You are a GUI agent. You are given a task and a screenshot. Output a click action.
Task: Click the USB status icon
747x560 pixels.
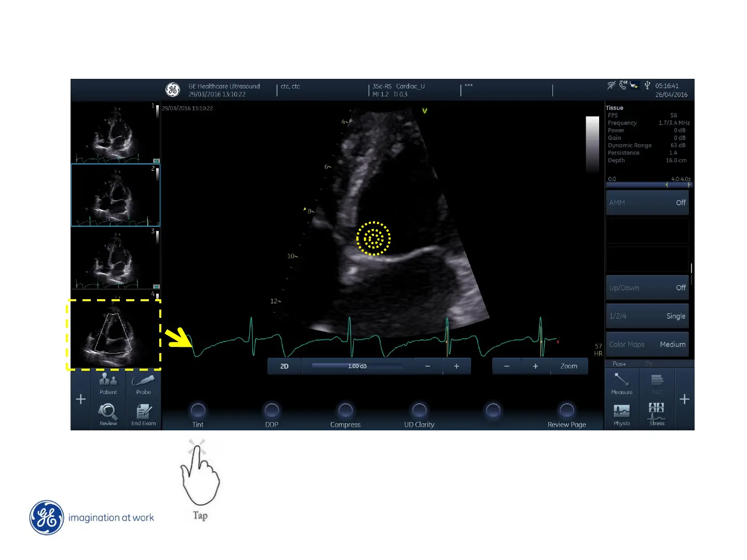pyautogui.click(x=647, y=86)
